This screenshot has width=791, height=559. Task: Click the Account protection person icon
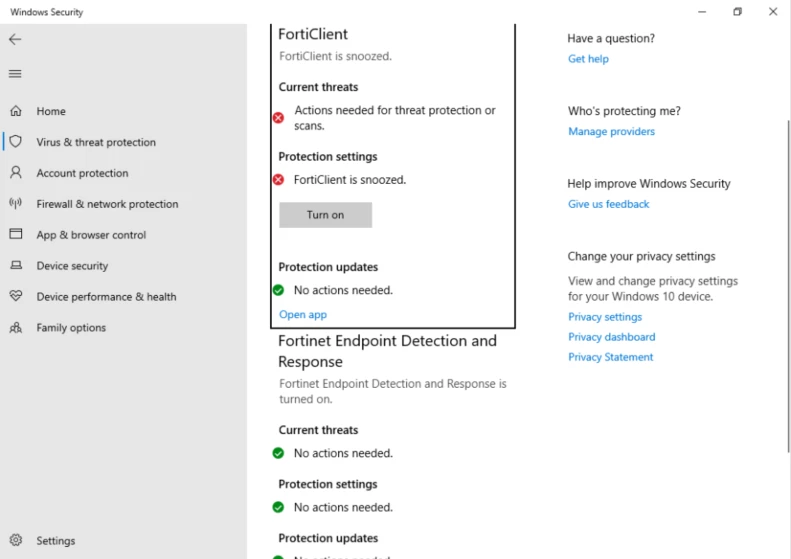coord(16,173)
